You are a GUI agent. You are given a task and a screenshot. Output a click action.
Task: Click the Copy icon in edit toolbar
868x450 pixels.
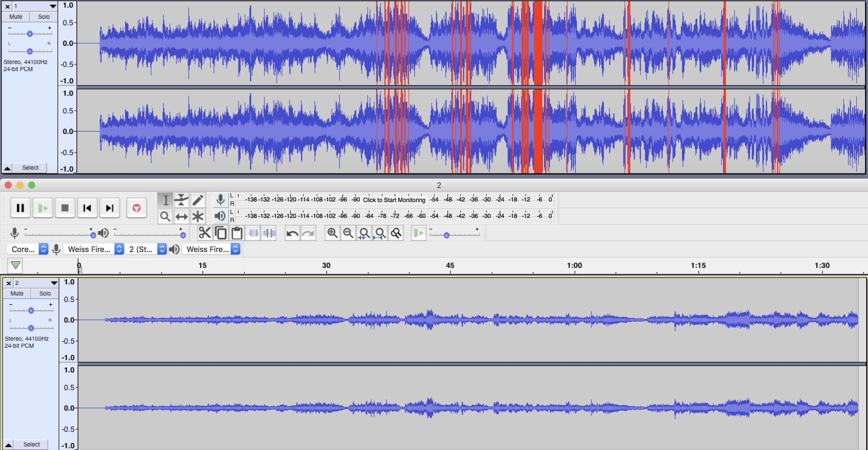221,233
